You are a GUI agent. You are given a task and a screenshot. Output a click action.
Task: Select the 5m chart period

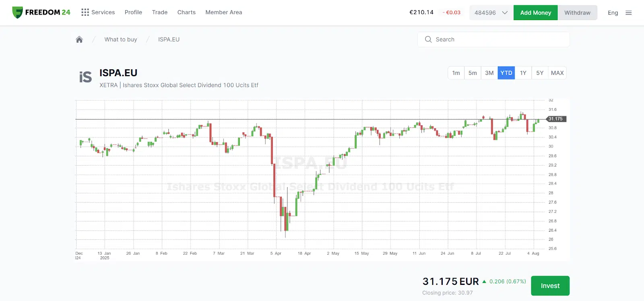[x=473, y=73]
